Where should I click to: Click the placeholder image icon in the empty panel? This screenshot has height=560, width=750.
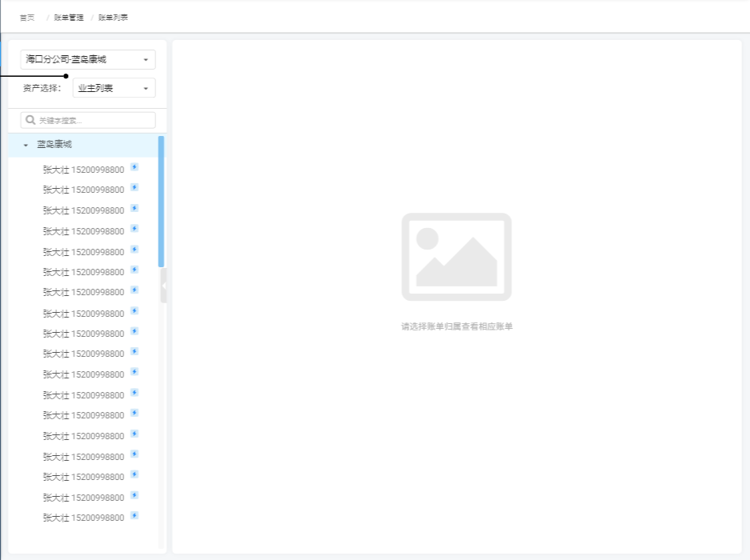coord(456,257)
